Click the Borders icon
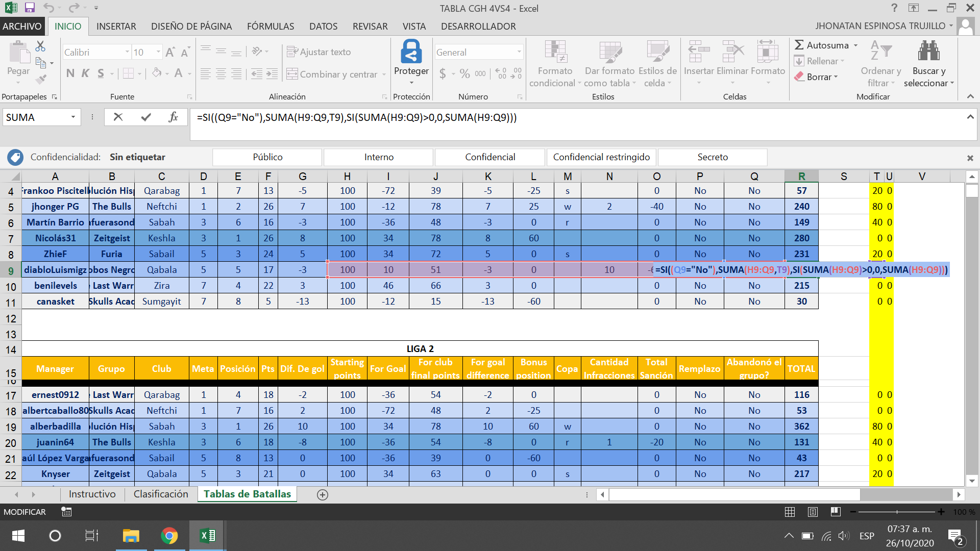The image size is (980, 551). tap(128, 73)
